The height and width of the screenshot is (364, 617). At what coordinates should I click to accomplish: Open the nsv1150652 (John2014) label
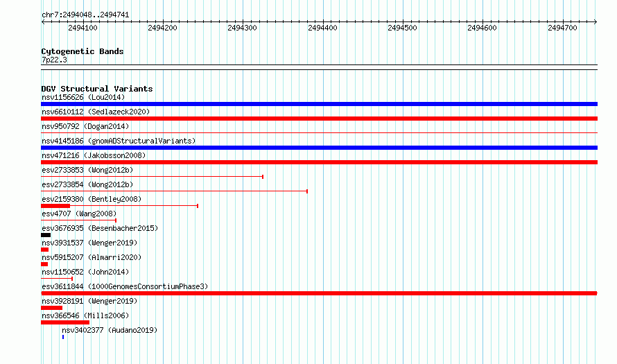click(85, 272)
